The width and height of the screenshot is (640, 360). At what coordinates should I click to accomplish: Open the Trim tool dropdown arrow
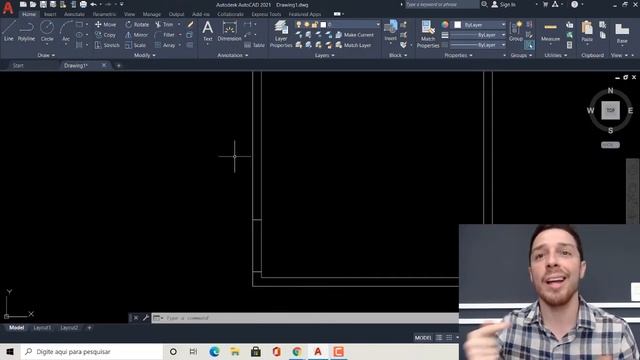(179, 24)
